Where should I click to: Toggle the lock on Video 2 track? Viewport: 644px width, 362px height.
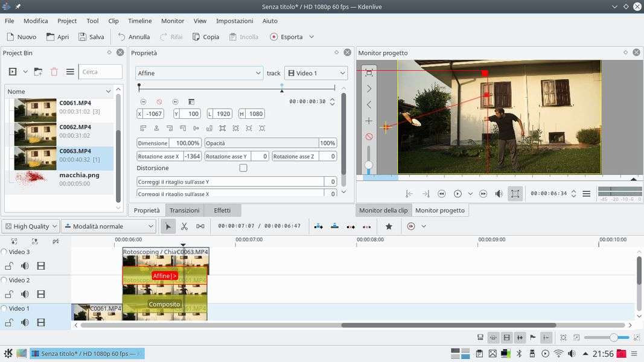[9, 294]
